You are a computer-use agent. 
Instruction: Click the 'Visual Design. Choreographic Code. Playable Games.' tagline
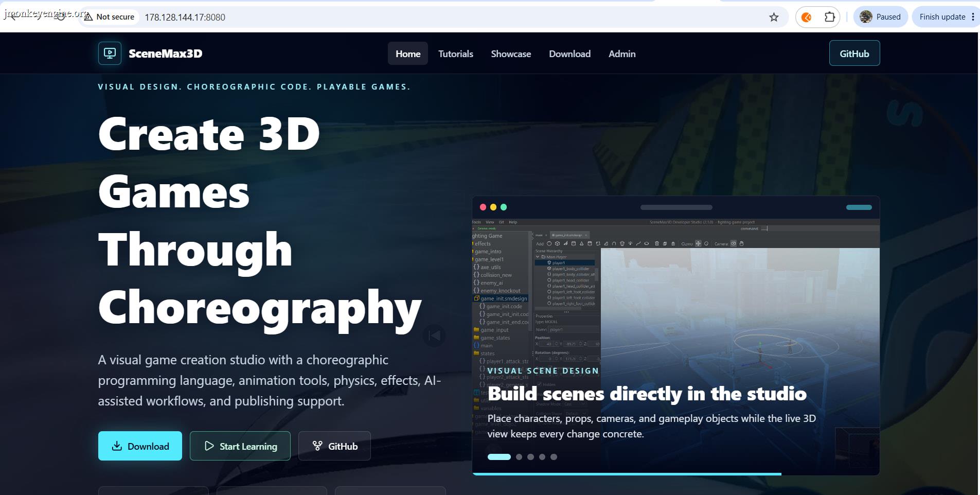click(x=254, y=86)
